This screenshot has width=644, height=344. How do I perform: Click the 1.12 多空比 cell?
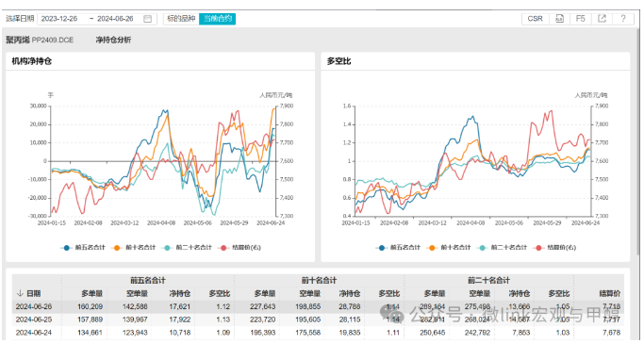(223, 306)
